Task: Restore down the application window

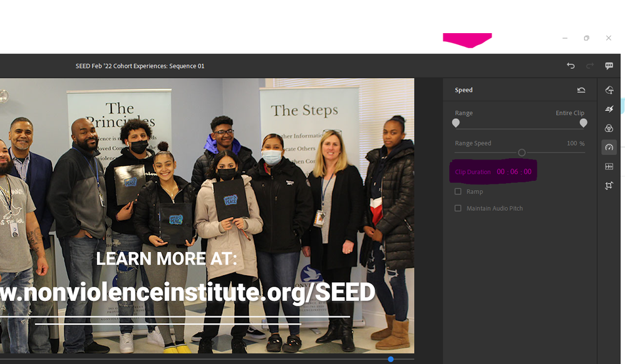Action: coord(586,38)
